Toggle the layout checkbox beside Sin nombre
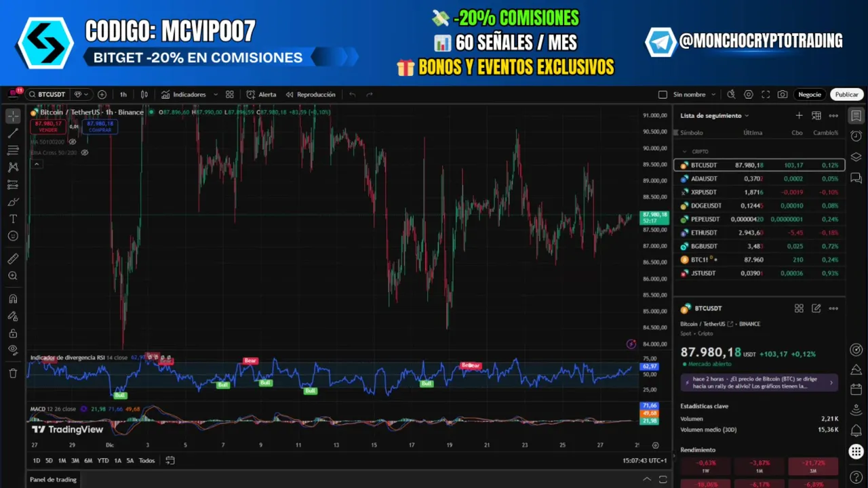This screenshot has width=868, height=488. coord(663,94)
